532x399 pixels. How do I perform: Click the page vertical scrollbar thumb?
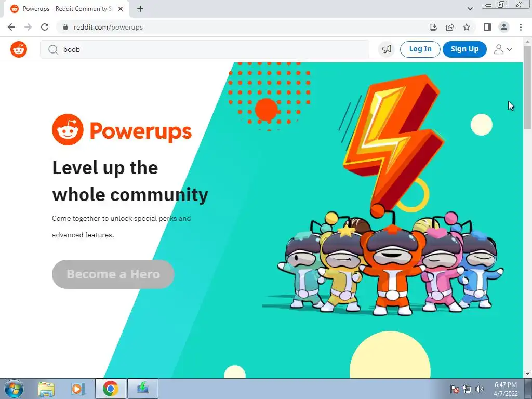[527, 87]
